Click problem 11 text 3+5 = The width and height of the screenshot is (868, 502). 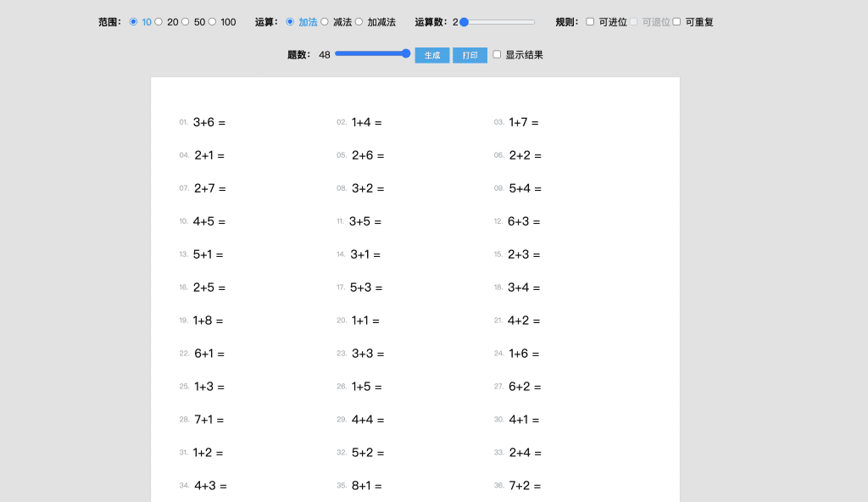point(365,221)
